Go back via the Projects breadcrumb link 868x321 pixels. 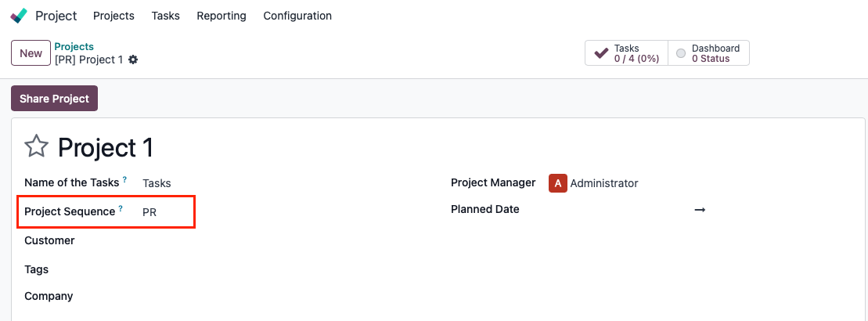coord(74,47)
